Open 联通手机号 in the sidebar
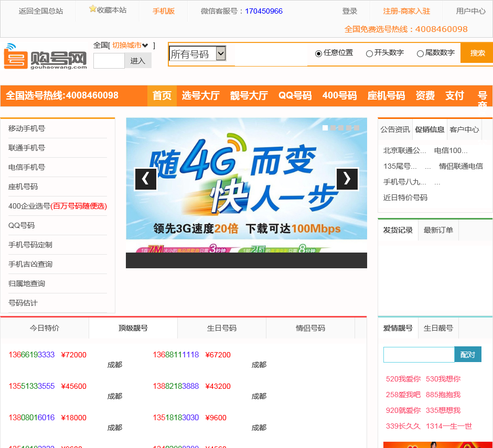Screen dimensions: 493x448 (x=27, y=148)
